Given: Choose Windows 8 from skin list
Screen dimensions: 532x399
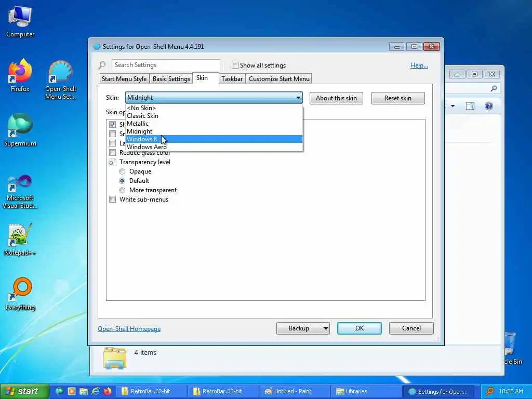Looking at the screenshot, I should [214, 139].
